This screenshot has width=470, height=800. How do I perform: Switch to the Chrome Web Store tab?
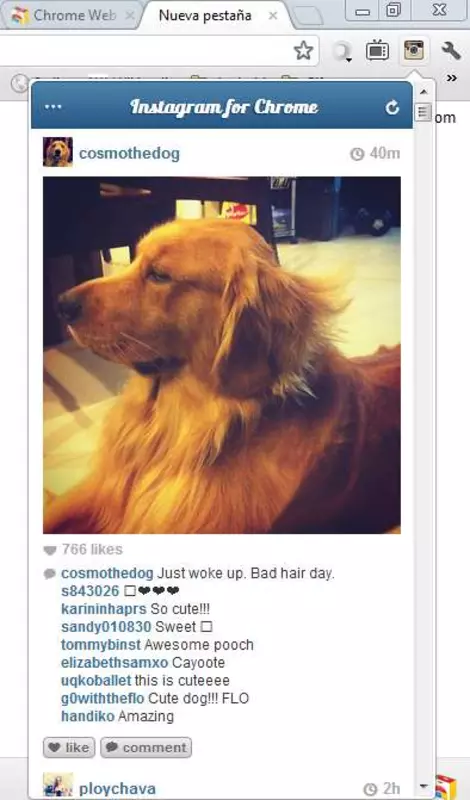tap(73, 15)
